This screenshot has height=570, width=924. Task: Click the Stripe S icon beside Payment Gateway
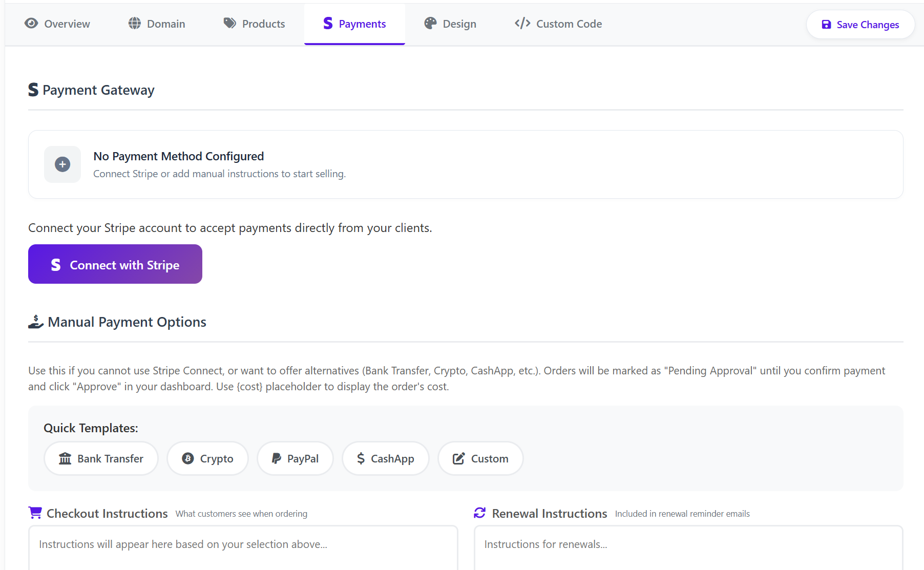pyautogui.click(x=33, y=90)
